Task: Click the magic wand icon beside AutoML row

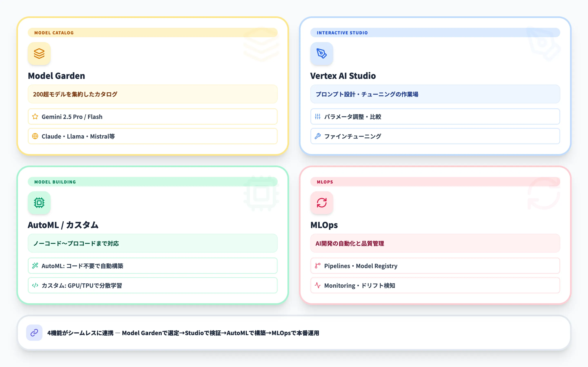Action: point(35,265)
